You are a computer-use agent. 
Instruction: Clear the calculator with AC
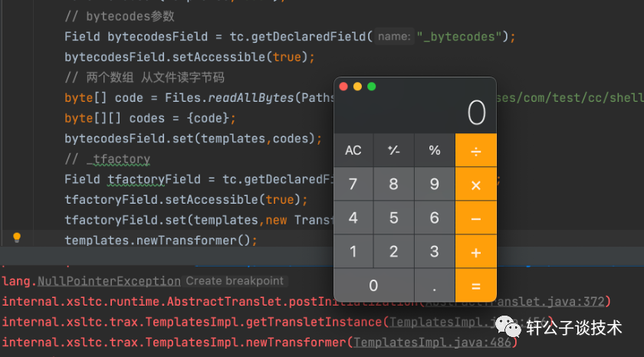coord(353,150)
